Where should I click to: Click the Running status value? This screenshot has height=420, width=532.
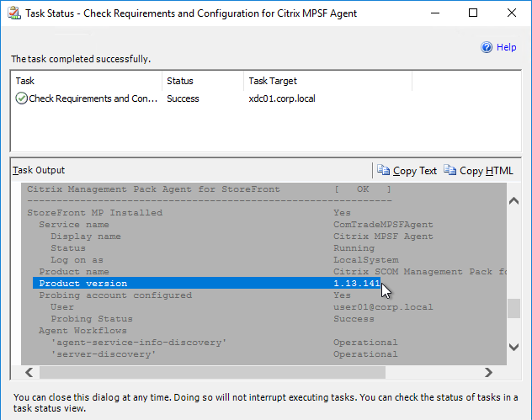coord(354,248)
